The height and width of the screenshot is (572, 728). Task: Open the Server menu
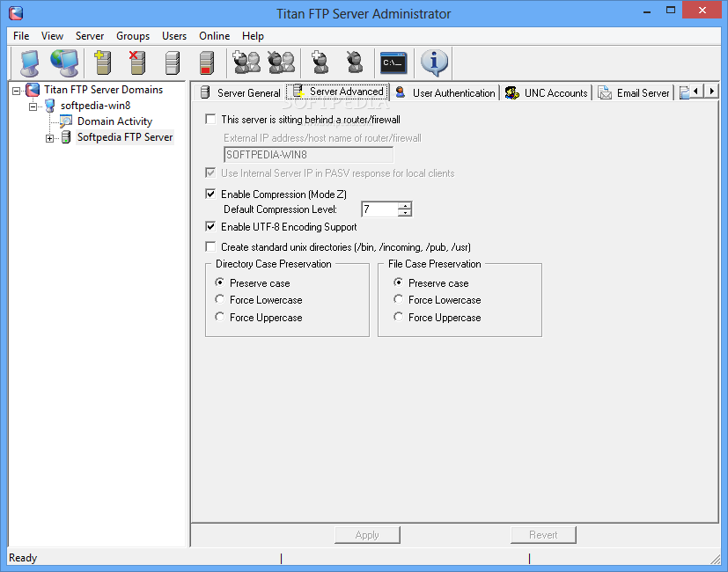click(x=90, y=36)
